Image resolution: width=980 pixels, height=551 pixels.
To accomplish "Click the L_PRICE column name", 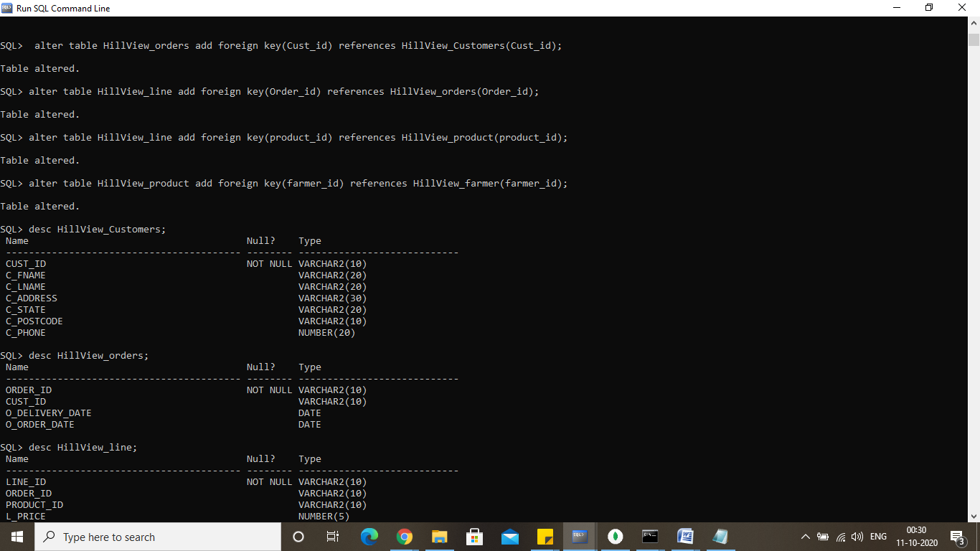I will tap(26, 517).
